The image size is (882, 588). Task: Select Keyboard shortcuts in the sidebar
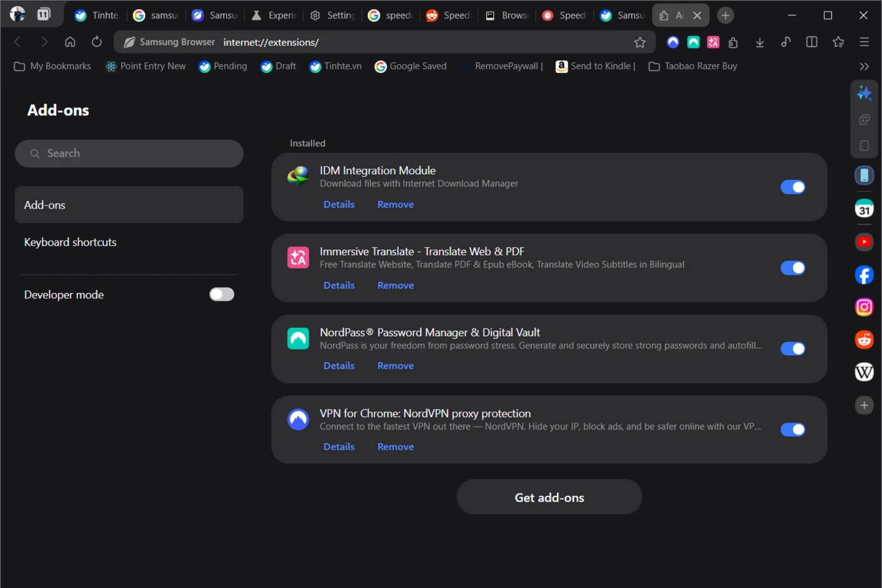click(70, 242)
